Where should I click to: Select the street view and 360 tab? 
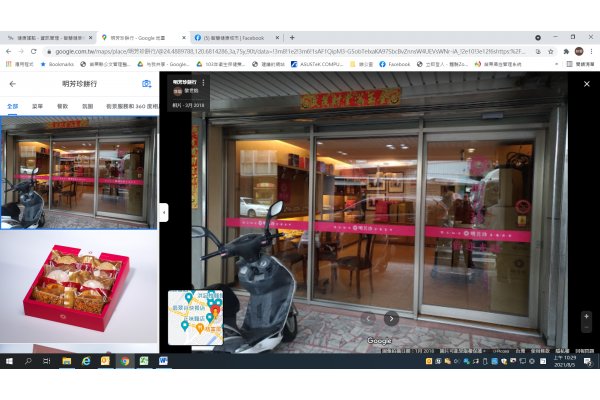[x=132, y=106]
